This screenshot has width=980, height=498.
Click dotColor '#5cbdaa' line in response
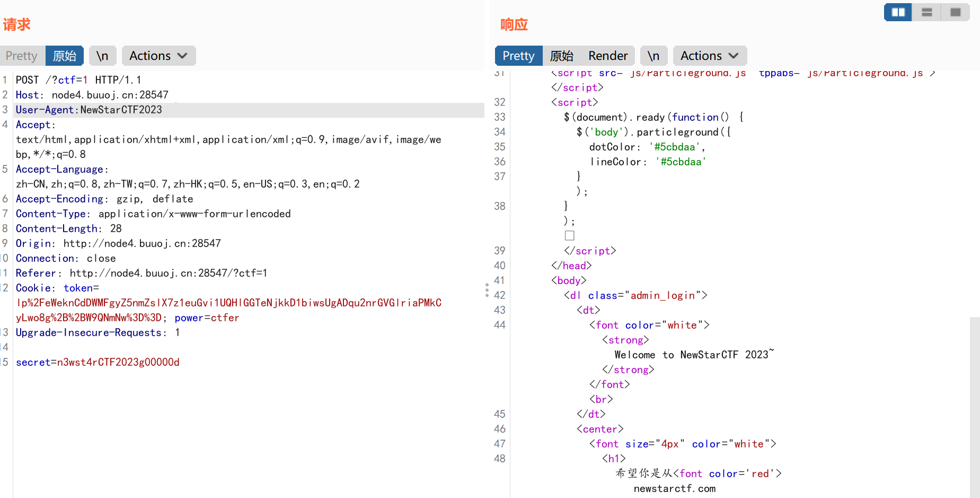pos(647,147)
